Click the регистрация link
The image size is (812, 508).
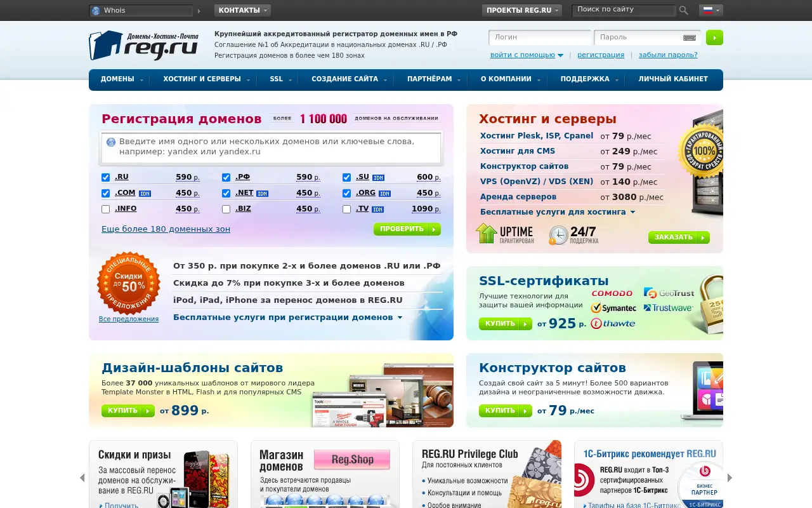601,55
